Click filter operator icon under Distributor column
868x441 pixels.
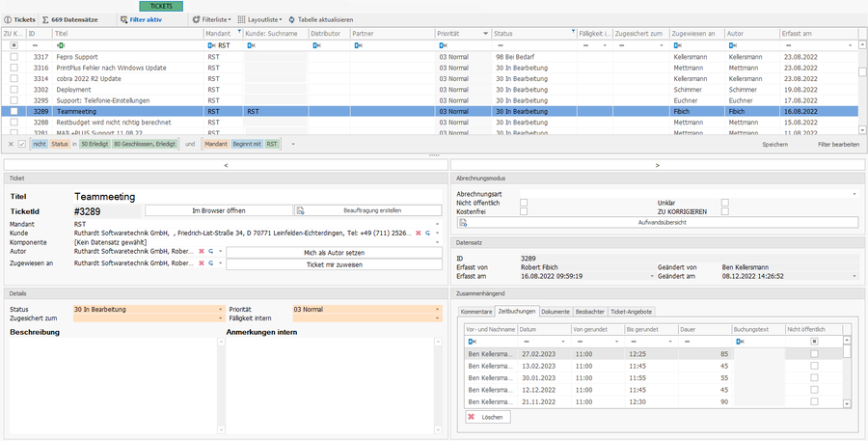point(316,45)
